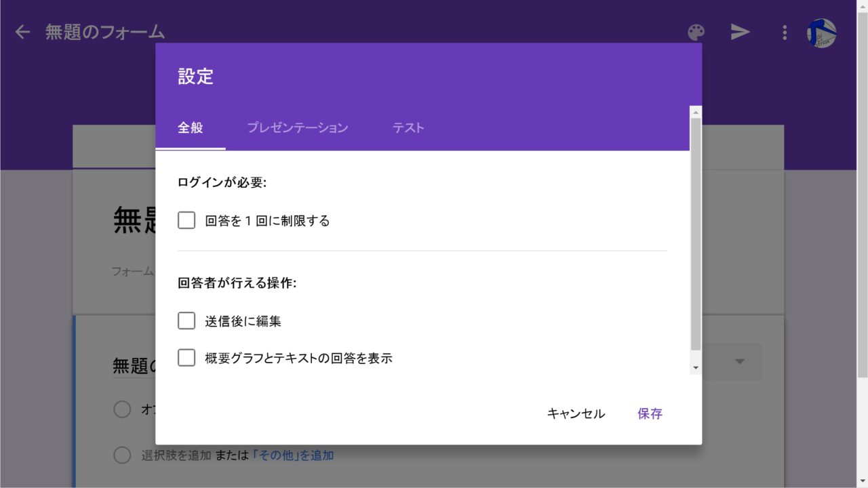The height and width of the screenshot is (488, 868).
Task: Click the user account avatar
Action: (821, 33)
